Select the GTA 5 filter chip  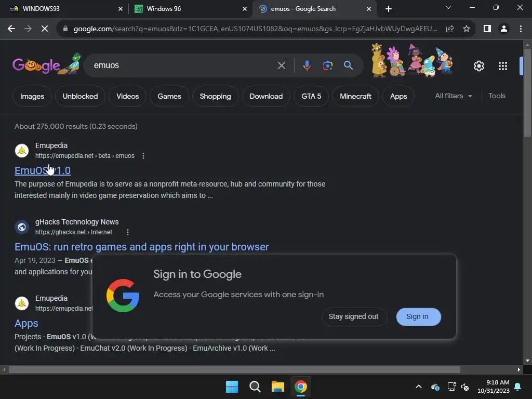click(x=312, y=96)
